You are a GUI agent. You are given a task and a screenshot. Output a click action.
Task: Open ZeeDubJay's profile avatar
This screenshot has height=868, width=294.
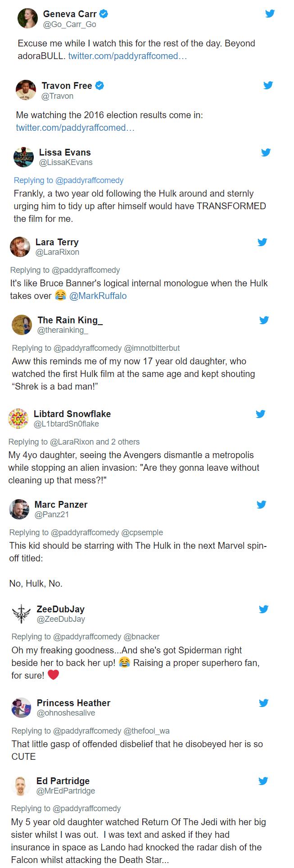click(x=21, y=613)
